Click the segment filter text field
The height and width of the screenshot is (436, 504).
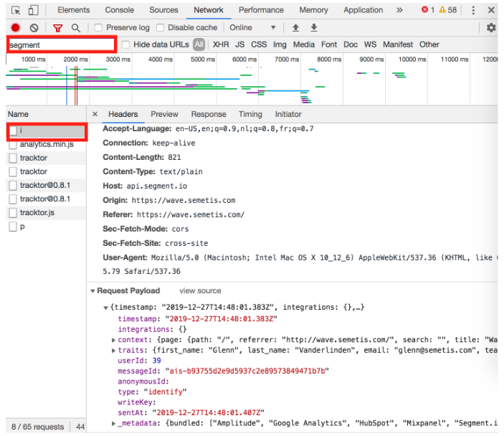tap(61, 44)
